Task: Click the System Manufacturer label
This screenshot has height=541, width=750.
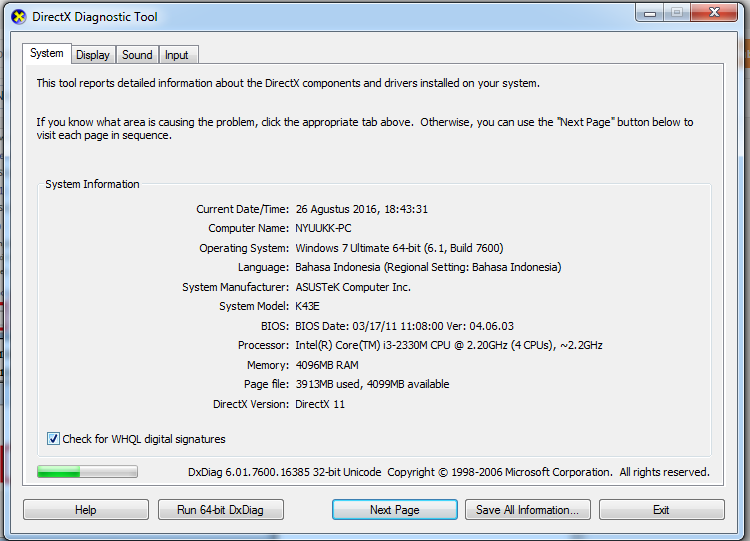Action: tap(235, 287)
